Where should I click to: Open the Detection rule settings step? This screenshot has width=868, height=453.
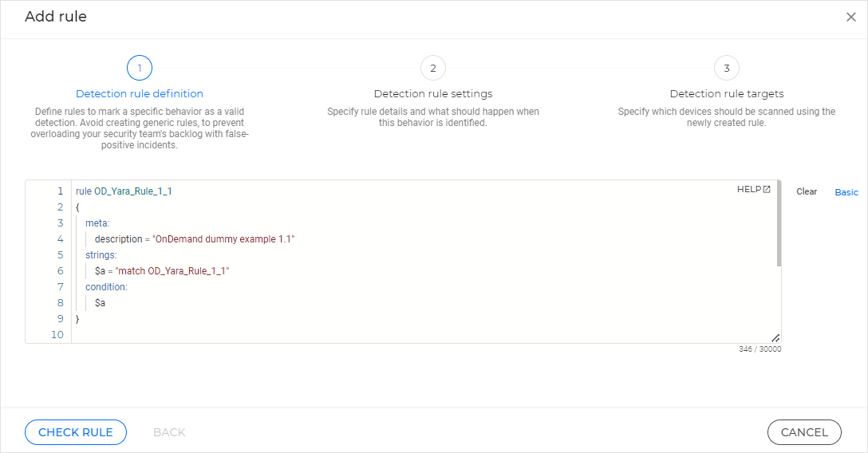click(433, 93)
